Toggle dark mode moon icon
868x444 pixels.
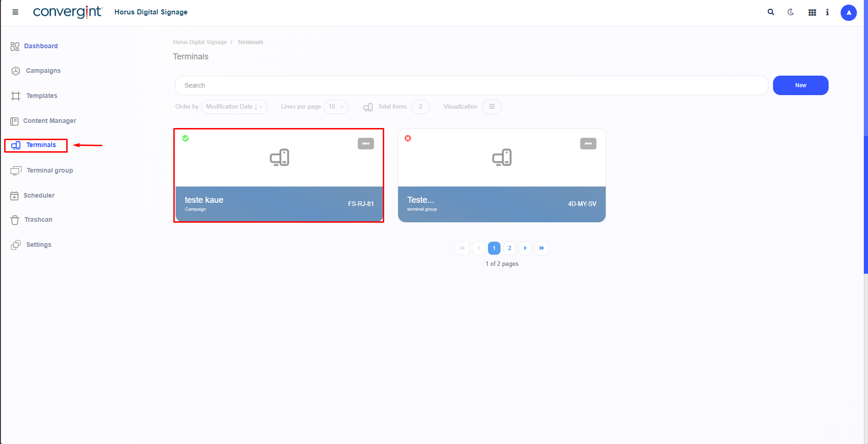(791, 13)
